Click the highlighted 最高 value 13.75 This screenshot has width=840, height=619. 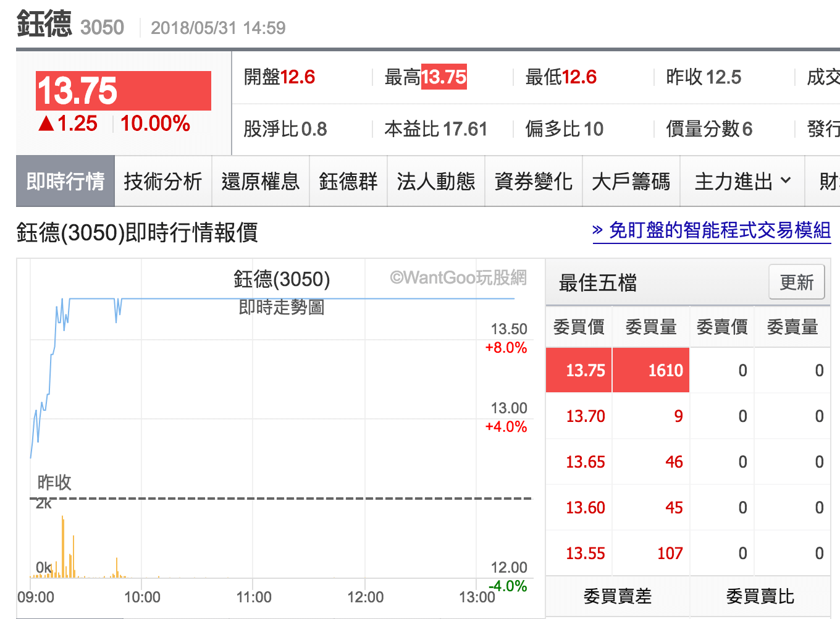(x=445, y=77)
